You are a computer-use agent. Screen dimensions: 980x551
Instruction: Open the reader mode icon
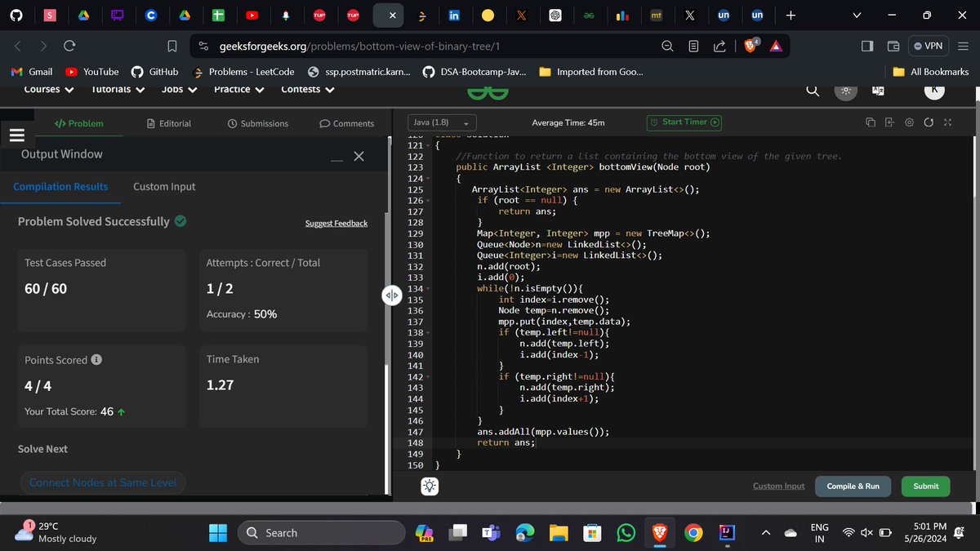pyautogui.click(x=693, y=46)
